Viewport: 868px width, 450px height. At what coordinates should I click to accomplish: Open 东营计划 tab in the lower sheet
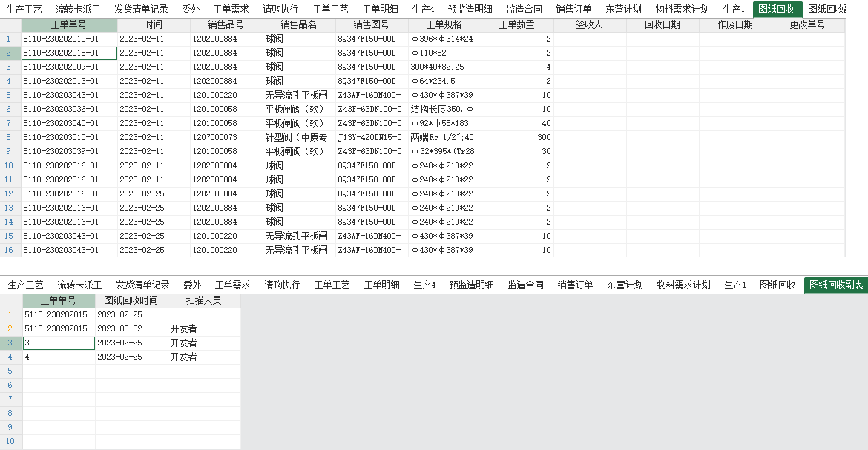tap(625, 285)
